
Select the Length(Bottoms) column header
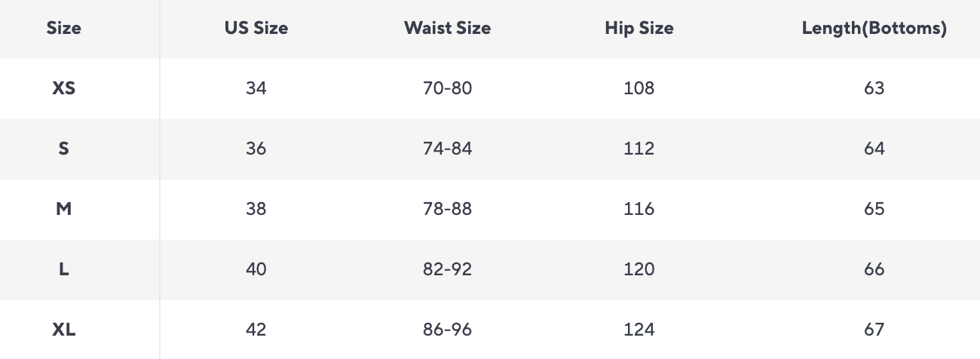[874, 29]
